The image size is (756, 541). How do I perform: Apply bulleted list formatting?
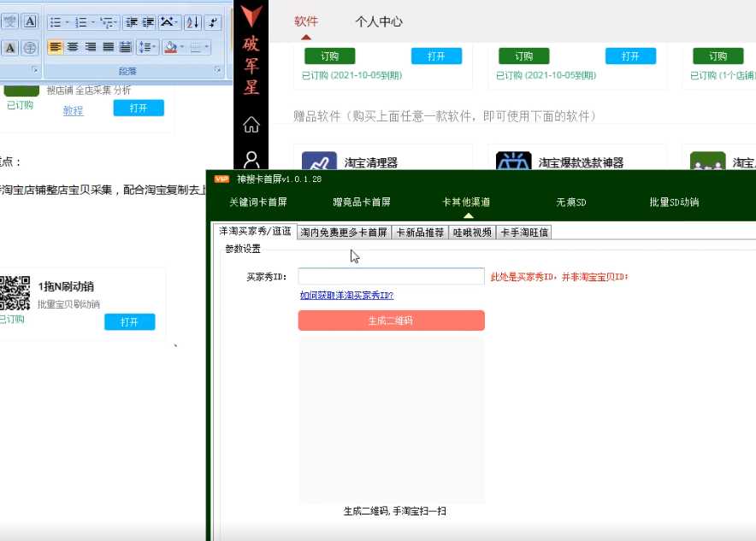coord(56,22)
